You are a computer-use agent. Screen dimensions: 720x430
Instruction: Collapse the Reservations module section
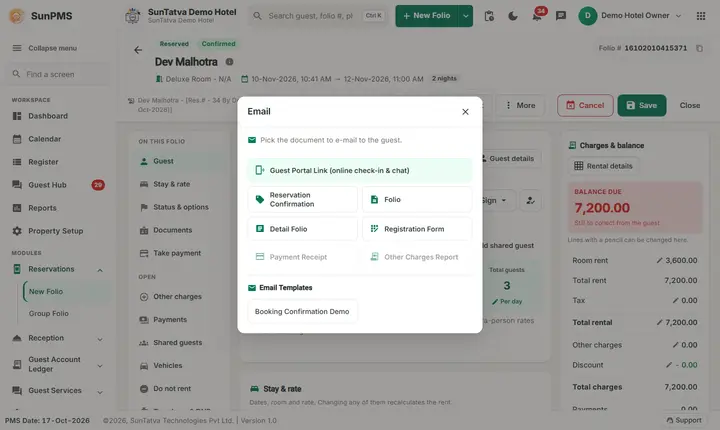[100, 270]
